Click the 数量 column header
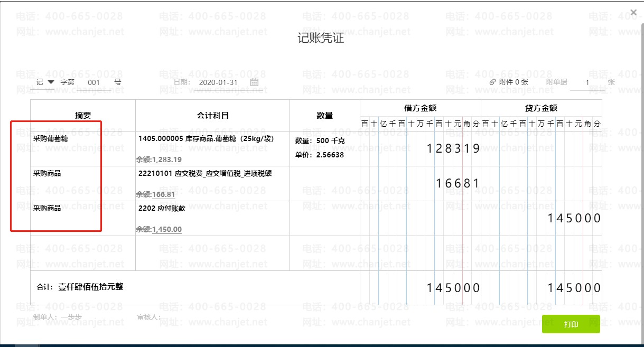 [325, 116]
